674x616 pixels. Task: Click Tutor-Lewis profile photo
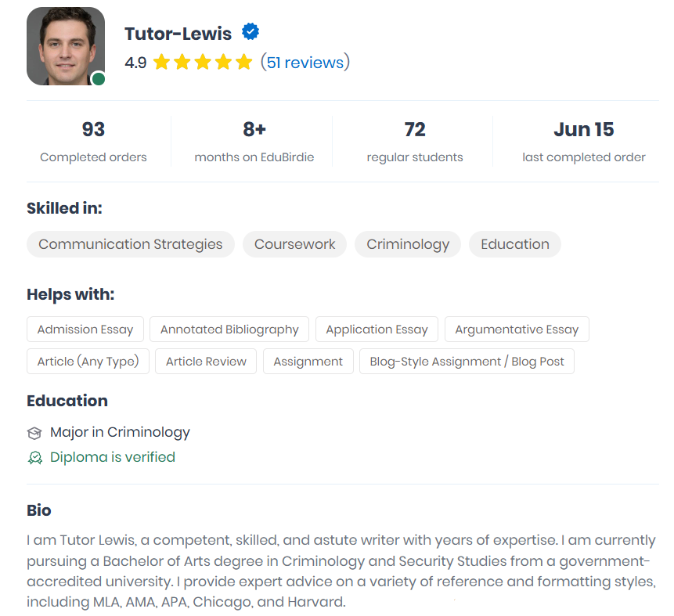66,46
